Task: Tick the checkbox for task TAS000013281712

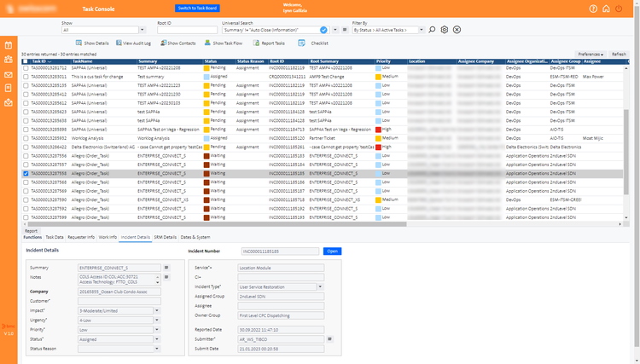Action: point(26,69)
